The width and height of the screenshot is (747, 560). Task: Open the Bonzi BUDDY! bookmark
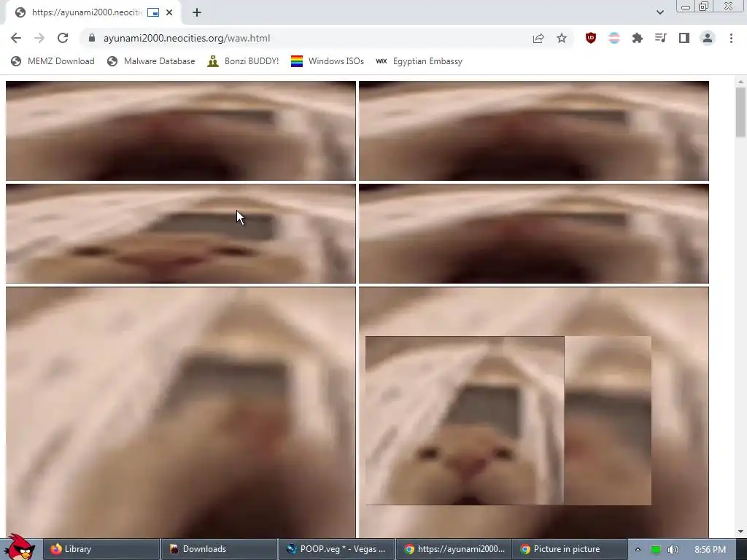coord(243,61)
